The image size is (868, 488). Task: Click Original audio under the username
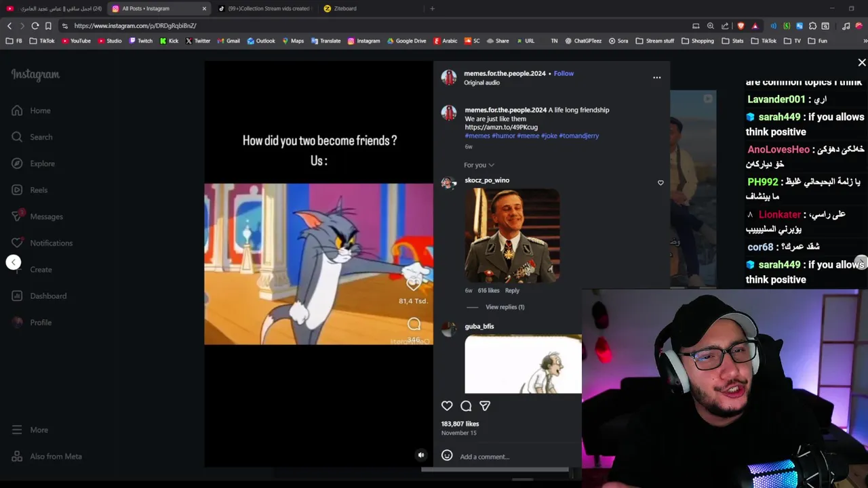tap(481, 83)
